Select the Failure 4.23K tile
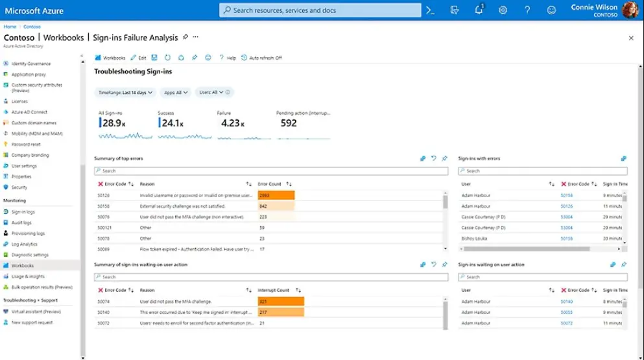The width and height of the screenshot is (644, 360). click(x=244, y=125)
